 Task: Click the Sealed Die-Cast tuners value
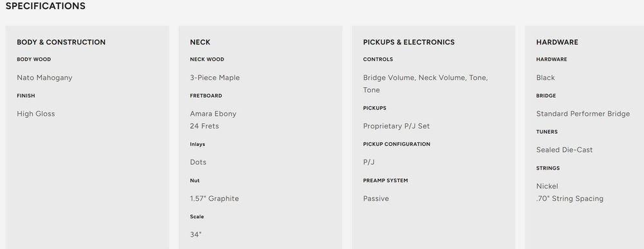click(564, 150)
